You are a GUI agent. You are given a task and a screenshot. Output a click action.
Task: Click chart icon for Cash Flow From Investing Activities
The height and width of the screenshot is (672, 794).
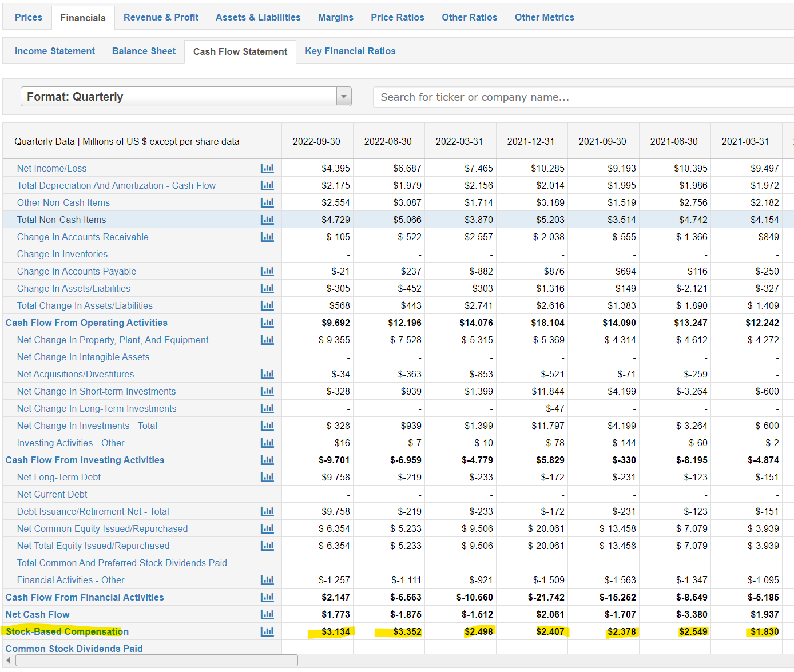click(267, 460)
